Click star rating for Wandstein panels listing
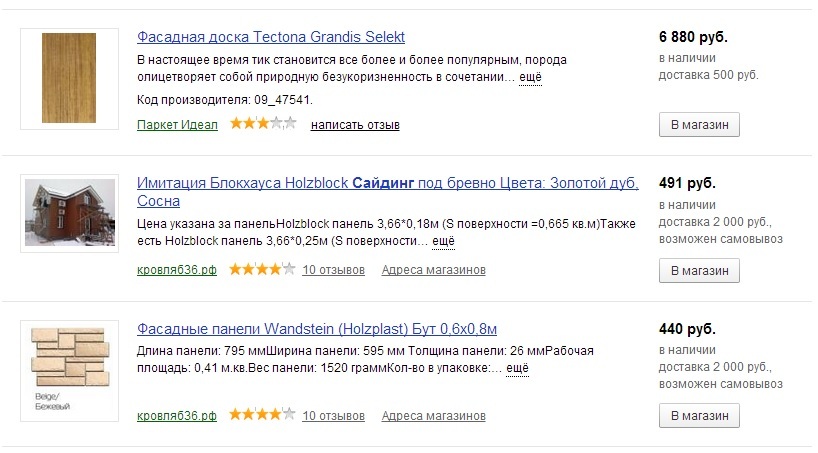The image size is (818, 453). pyautogui.click(x=262, y=414)
